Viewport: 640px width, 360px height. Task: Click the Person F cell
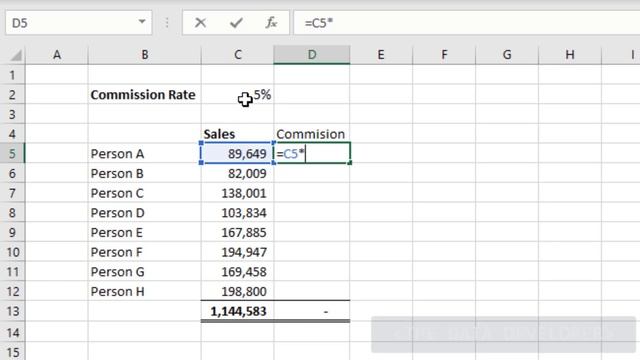[144, 252]
